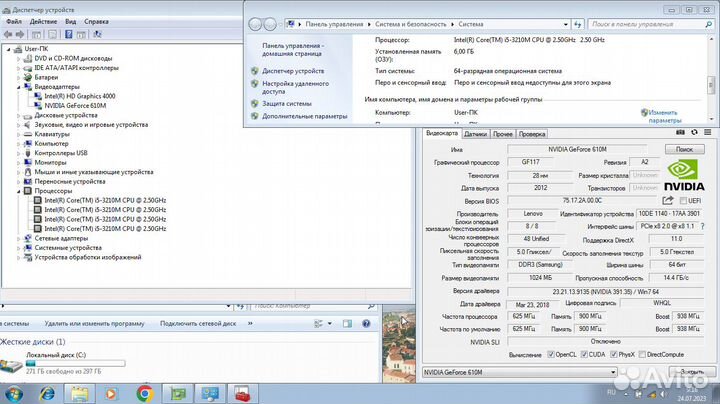This screenshot has height=404, width=720.
Task: Click Удалить или изменить программу
Action: (94, 324)
